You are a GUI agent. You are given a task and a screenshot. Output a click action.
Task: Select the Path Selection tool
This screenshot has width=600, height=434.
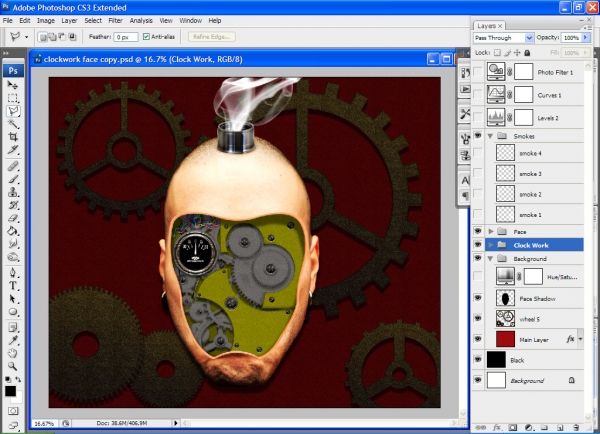(13, 299)
